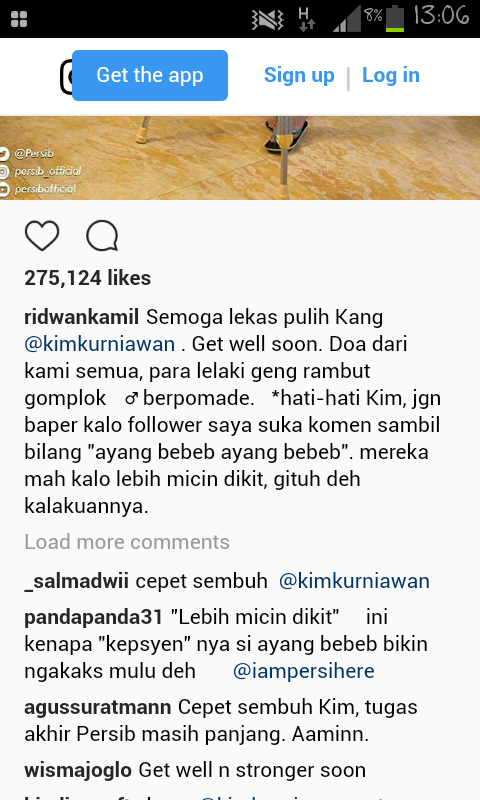The width and height of the screenshot is (480, 800).
Task: Open pandapanda31 commenter profile
Action: (93, 617)
